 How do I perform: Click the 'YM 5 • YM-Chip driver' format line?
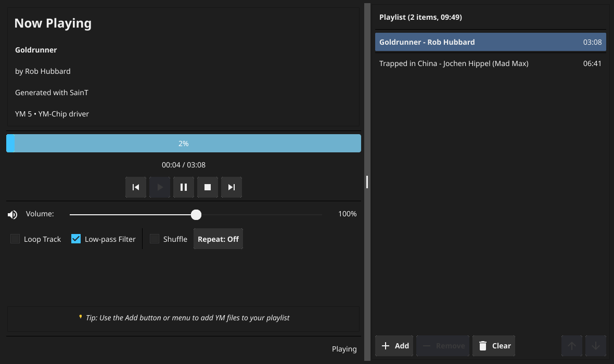click(x=52, y=114)
